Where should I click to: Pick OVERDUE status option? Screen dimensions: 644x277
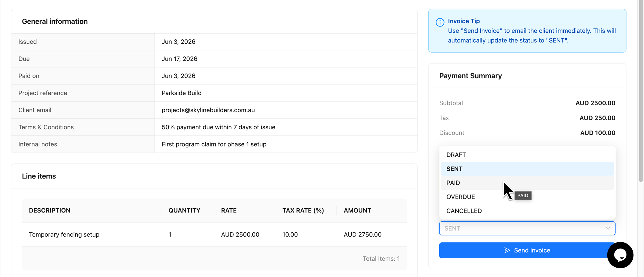pyautogui.click(x=527, y=197)
